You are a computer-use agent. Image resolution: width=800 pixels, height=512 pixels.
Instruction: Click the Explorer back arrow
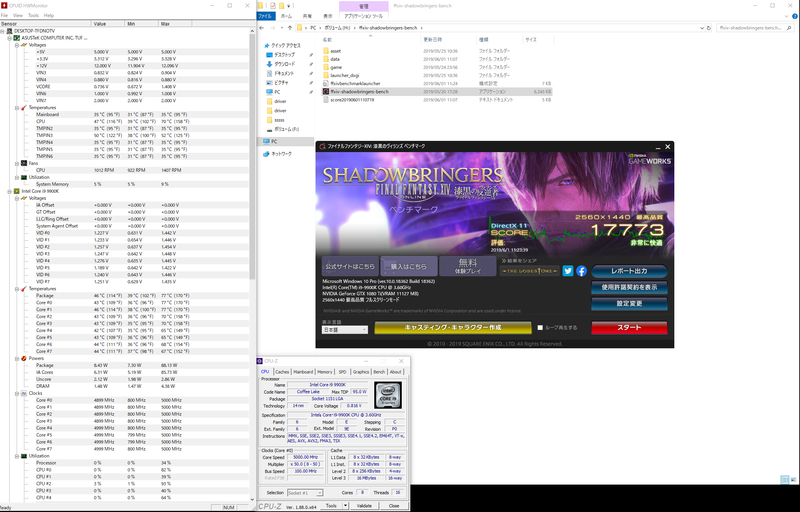[262, 28]
